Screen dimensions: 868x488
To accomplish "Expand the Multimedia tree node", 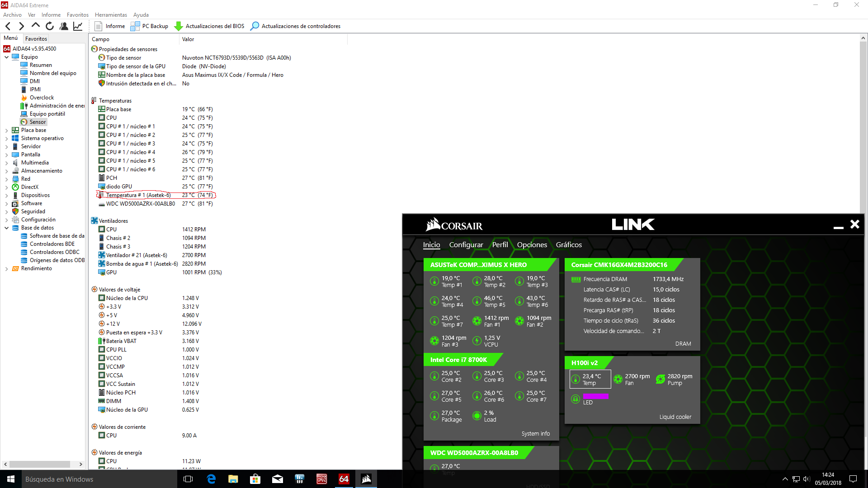I will (7, 163).
